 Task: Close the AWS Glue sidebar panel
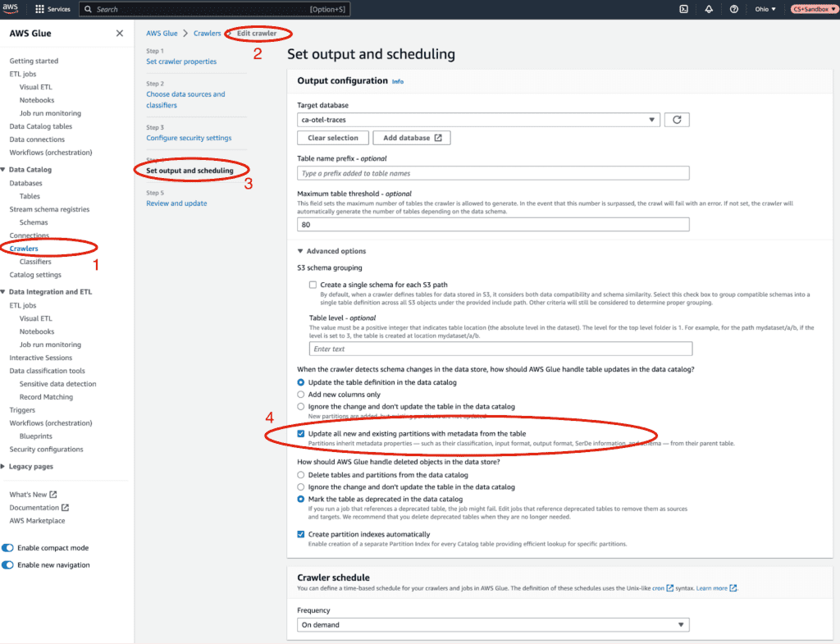click(120, 34)
